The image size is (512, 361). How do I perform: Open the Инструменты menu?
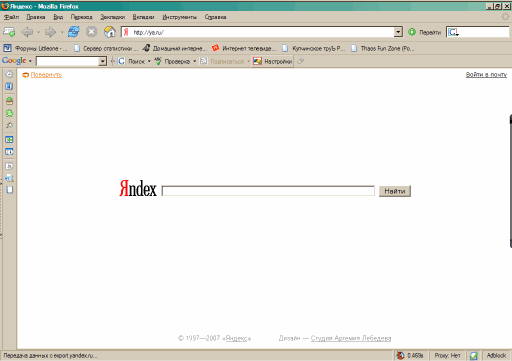point(179,17)
